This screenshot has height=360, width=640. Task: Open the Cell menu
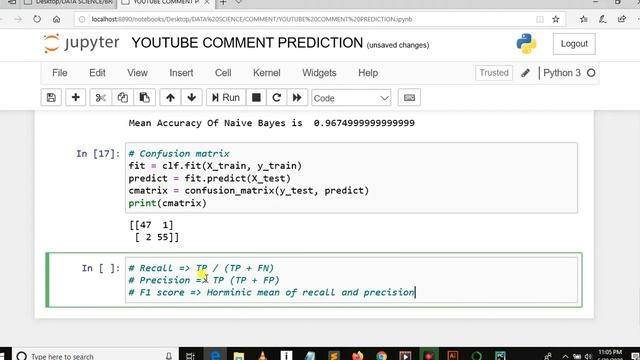[223, 73]
